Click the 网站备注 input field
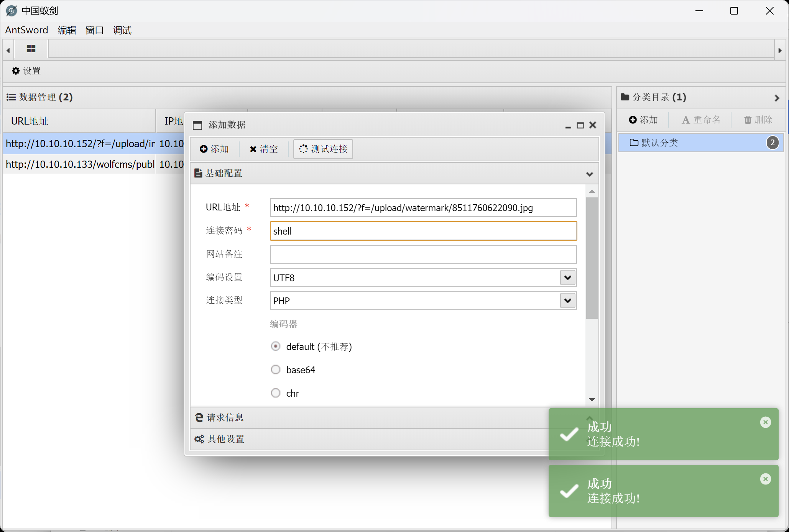The image size is (789, 532). click(x=423, y=254)
